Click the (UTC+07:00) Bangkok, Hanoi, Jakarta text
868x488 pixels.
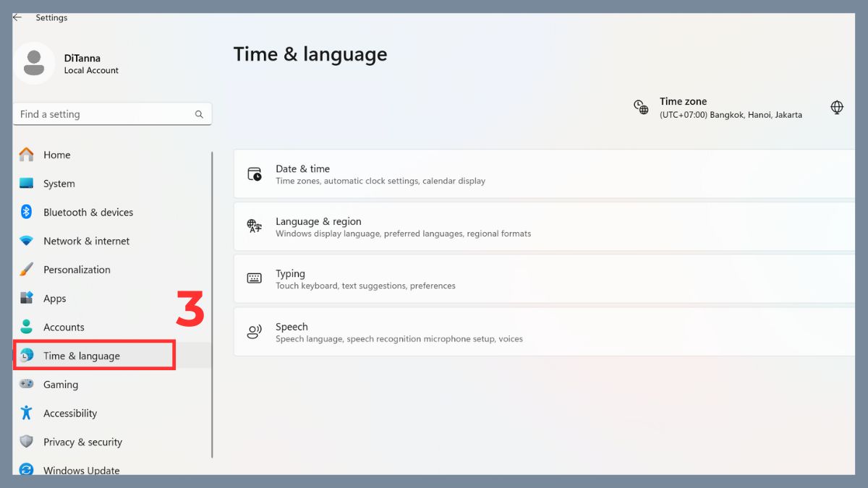[731, 115]
